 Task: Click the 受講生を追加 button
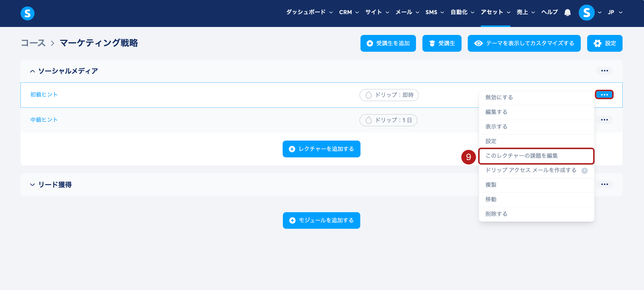388,43
